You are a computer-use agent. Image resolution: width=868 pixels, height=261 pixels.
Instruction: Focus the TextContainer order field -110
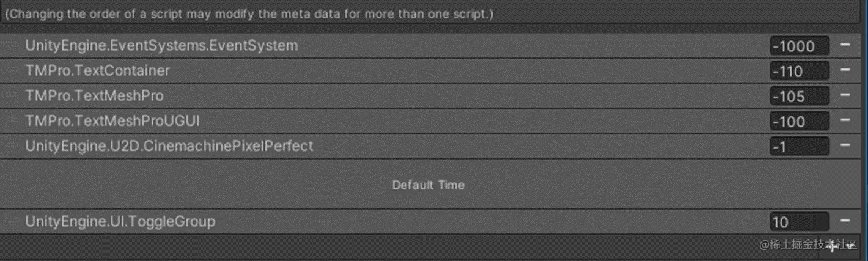click(x=800, y=71)
